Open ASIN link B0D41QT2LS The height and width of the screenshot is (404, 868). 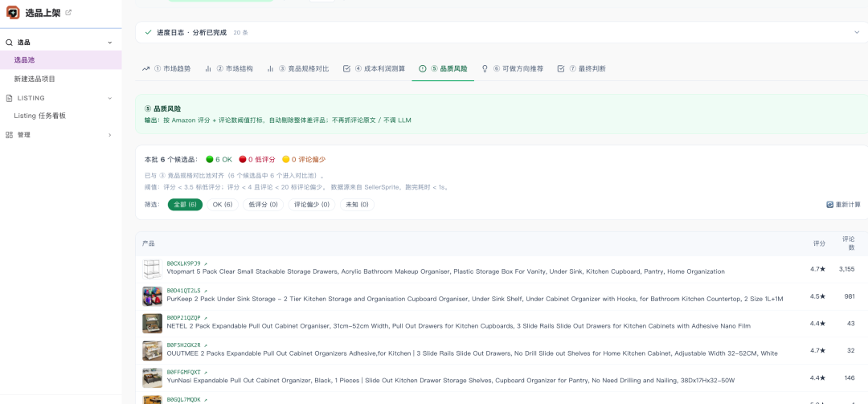[184, 291]
